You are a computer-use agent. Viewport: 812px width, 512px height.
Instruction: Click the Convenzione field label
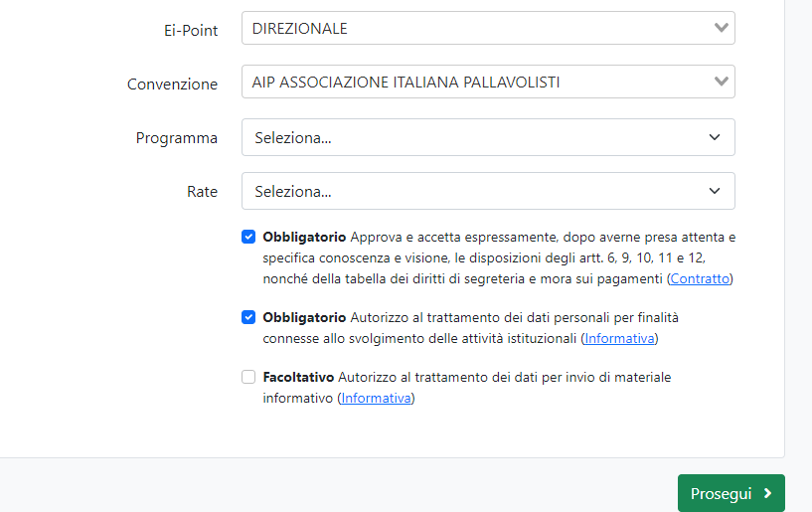click(x=173, y=84)
